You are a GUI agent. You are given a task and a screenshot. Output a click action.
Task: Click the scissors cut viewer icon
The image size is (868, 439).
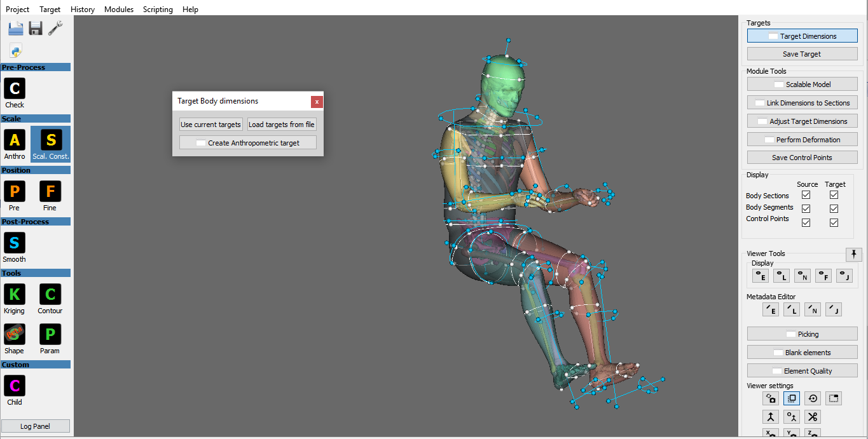[813, 417]
